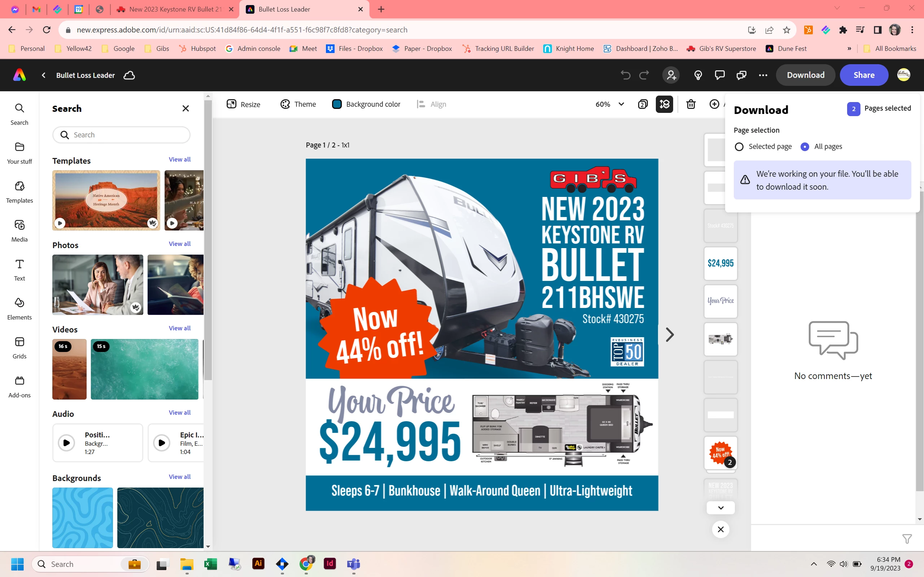Click the $24,995 layer thumbnail
The height and width of the screenshot is (577, 924).
[720, 263]
